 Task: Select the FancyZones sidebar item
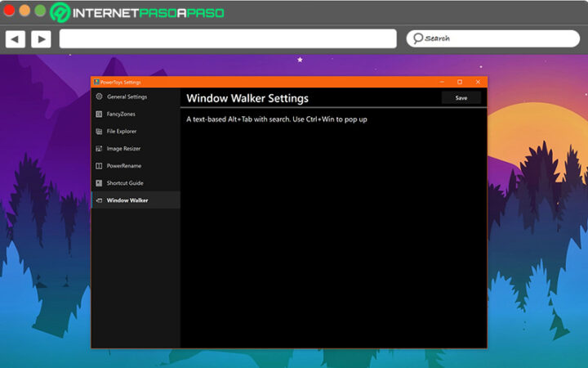122,114
